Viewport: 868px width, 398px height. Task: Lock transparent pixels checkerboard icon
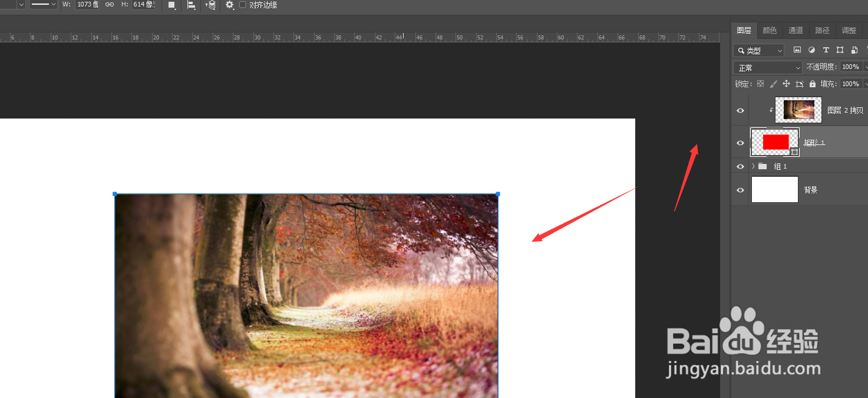tap(760, 84)
